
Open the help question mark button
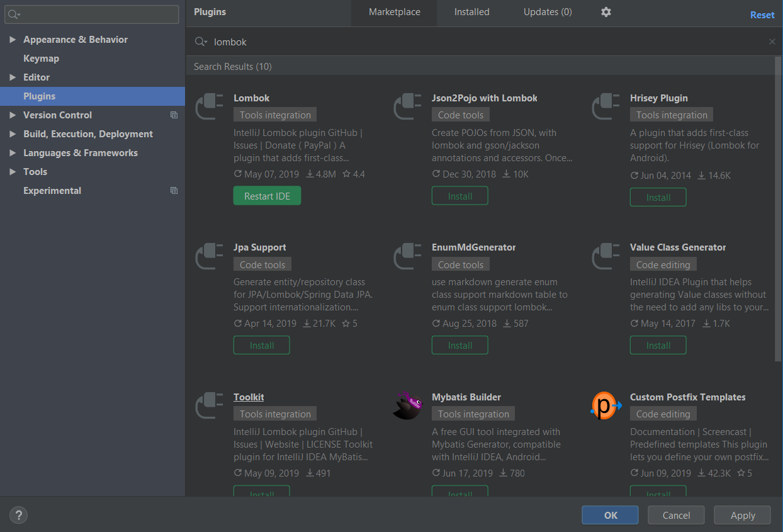coord(18,515)
